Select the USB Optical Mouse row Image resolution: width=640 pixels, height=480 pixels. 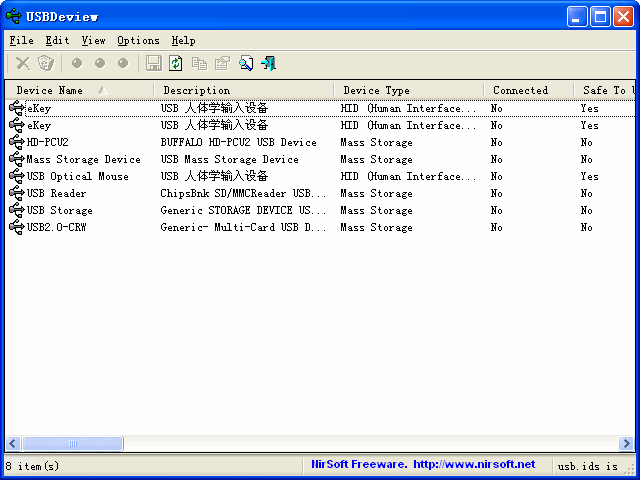77,176
